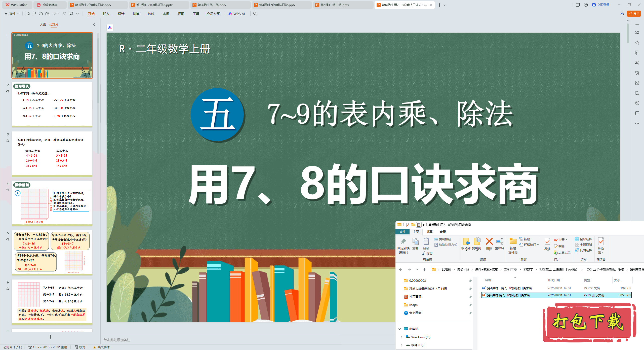Click the 立即登录 login button

click(x=601, y=5)
